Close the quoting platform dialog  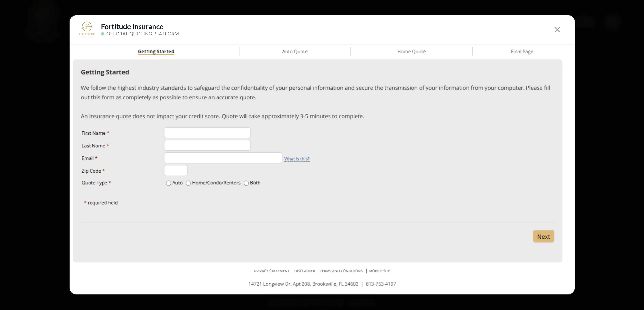tap(557, 30)
